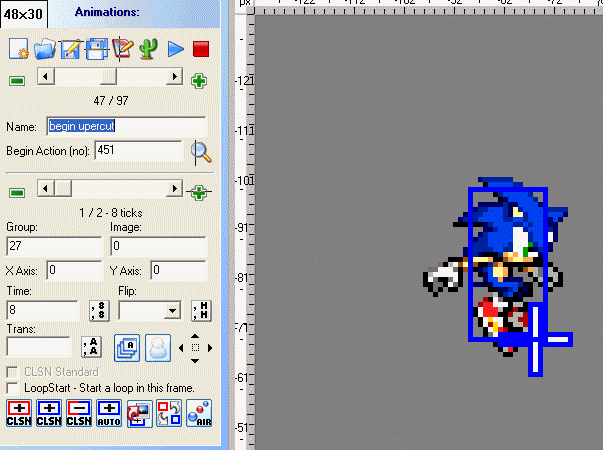
Task: Save animations with the floppy disk icon
Action: (x=97, y=49)
